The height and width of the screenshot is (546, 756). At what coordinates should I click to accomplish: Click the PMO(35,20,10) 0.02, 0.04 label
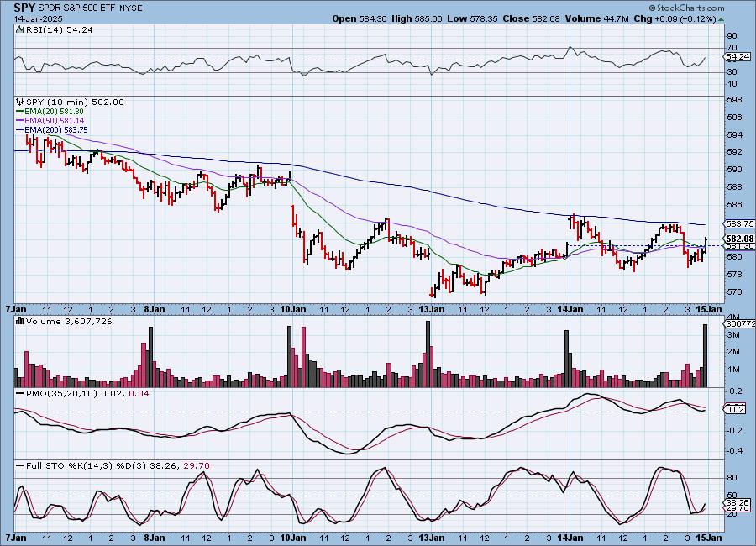(x=87, y=394)
